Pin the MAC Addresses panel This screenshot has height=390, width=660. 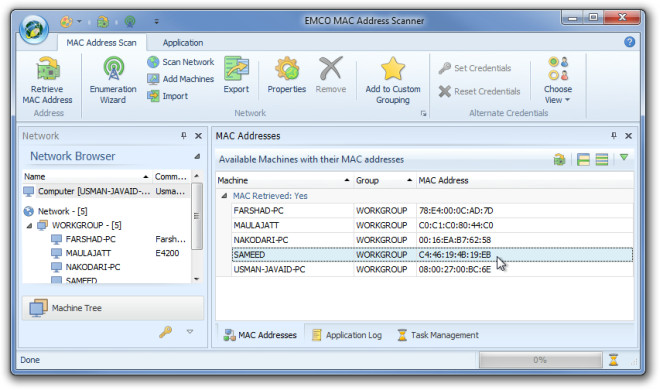[614, 135]
